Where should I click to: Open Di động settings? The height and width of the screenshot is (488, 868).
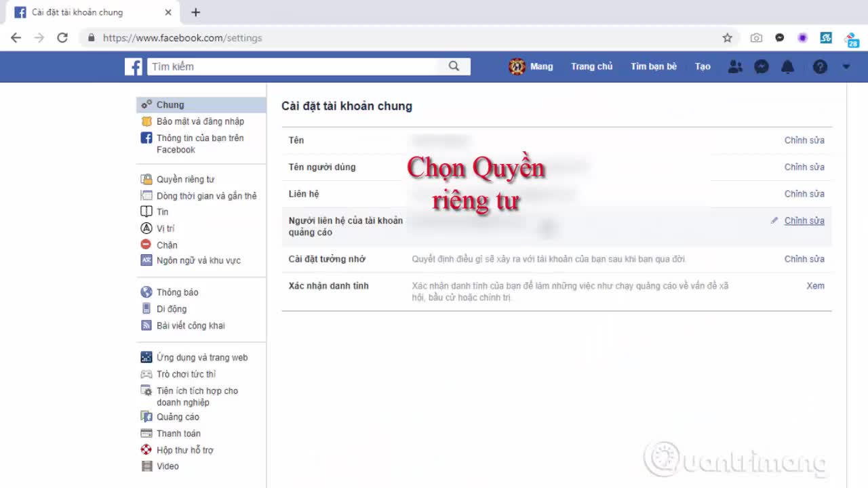pyautogui.click(x=171, y=309)
